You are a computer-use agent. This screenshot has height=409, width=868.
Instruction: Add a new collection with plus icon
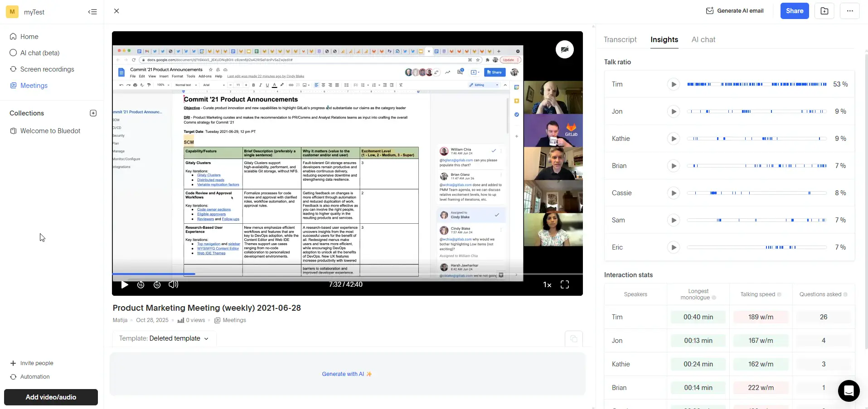point(93,113)
